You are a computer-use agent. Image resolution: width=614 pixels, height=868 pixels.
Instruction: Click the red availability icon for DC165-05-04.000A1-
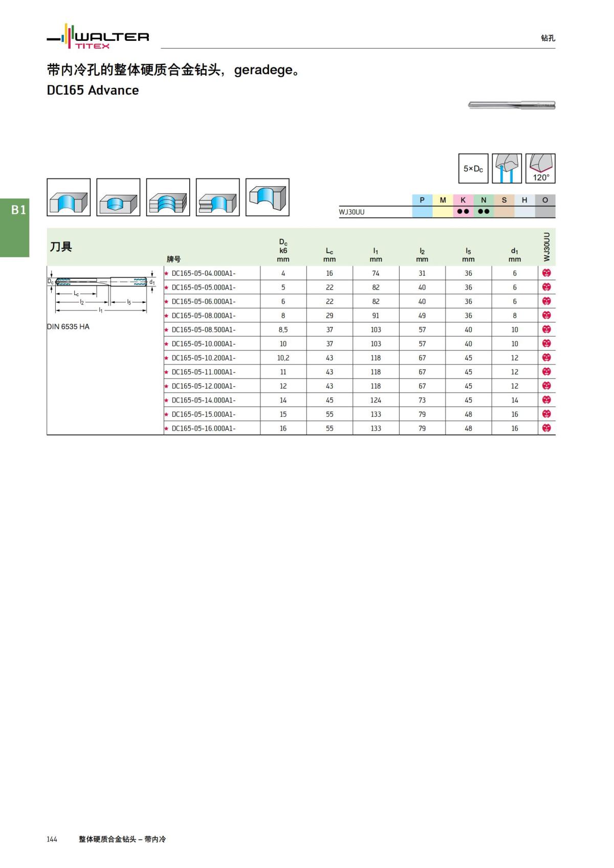point(546,273)
